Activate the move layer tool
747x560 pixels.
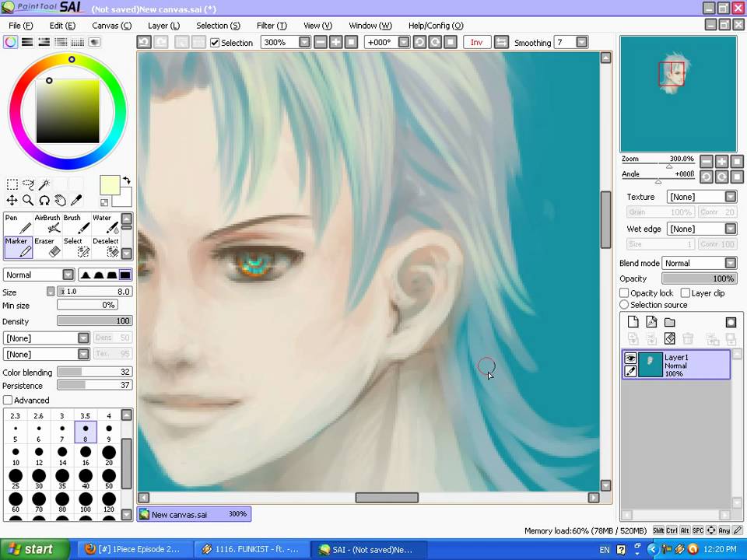pos(12,201)
